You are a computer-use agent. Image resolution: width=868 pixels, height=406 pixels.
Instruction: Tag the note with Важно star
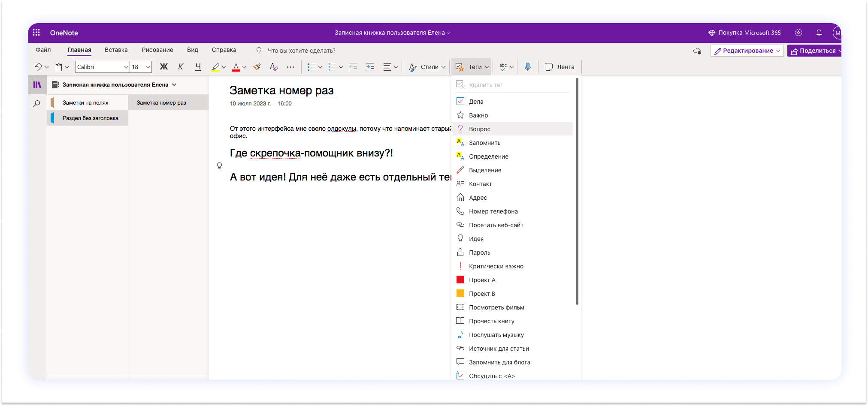(478, 115)
